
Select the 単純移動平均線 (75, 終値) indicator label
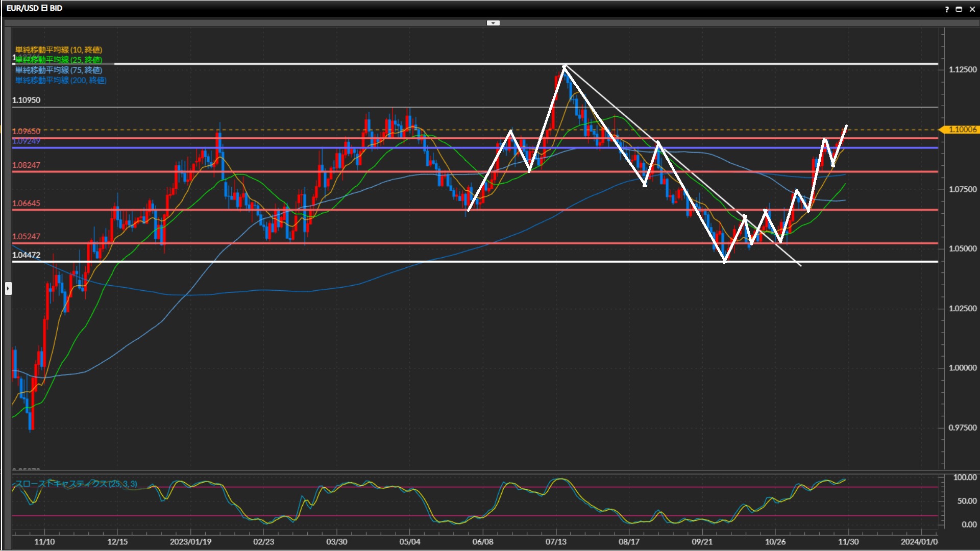(59, 70)
